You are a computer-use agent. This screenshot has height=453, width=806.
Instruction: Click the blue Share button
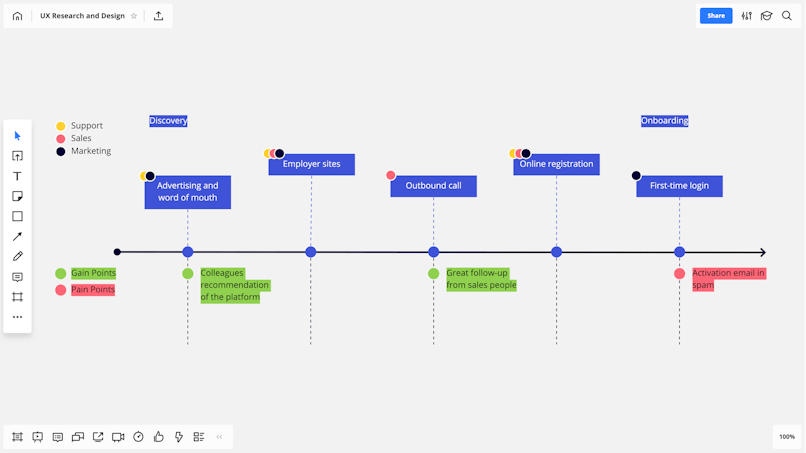click(x=716, y=16)
